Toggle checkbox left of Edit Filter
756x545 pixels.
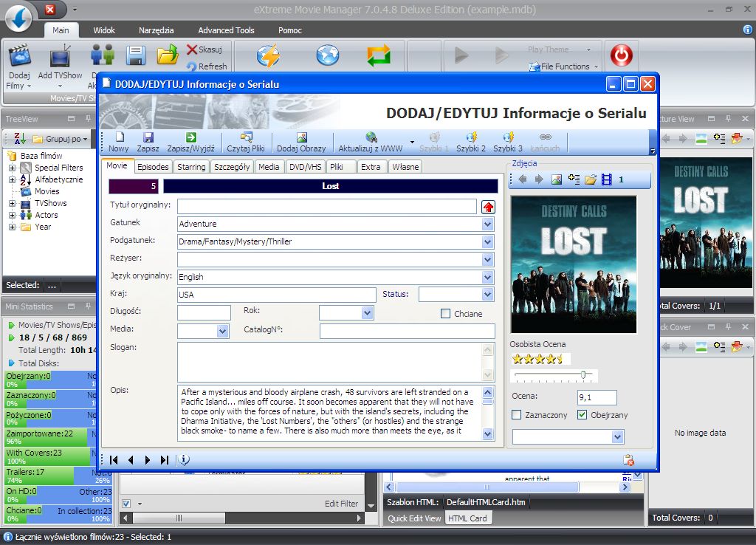click(x=126, y=504)
